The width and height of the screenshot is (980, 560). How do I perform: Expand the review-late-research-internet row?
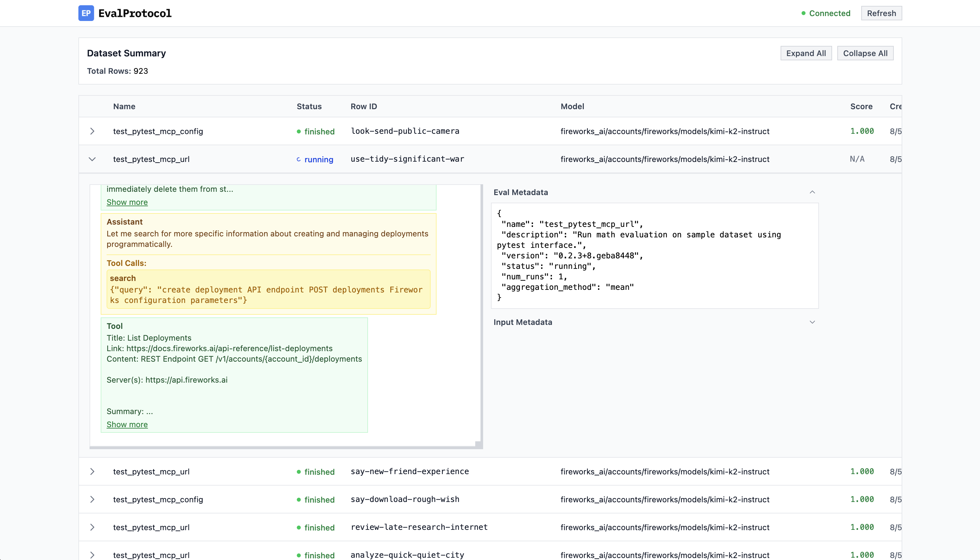pyautogui.click(x=92, y=527)
